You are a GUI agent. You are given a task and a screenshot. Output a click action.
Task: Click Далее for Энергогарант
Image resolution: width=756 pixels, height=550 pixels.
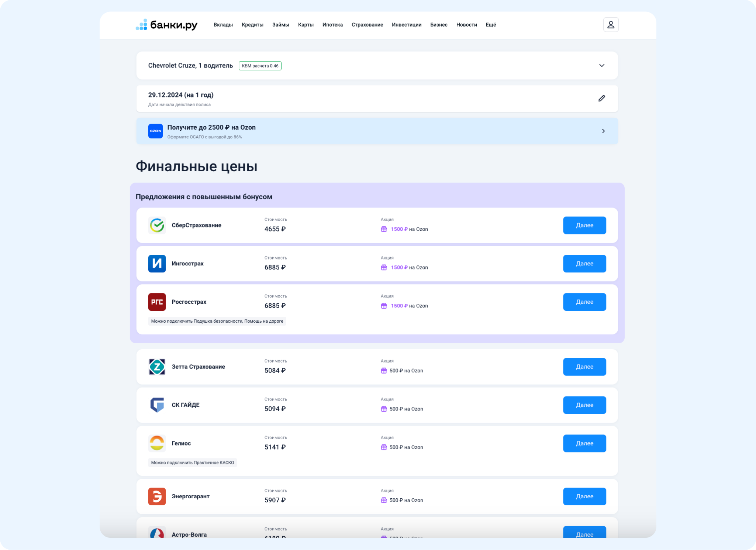pos(584,496)
